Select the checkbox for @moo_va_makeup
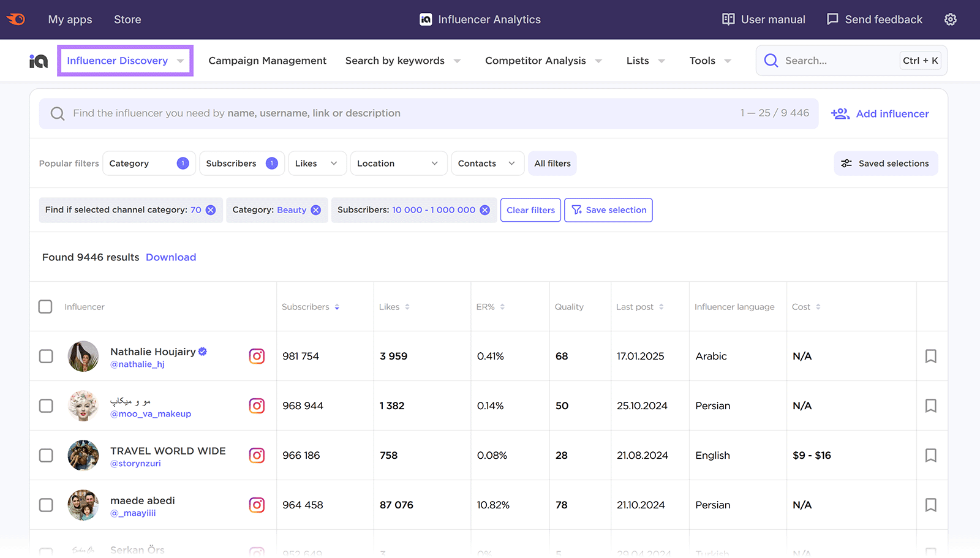The width and height of the screenshot is (980, 558). [46, 405]
